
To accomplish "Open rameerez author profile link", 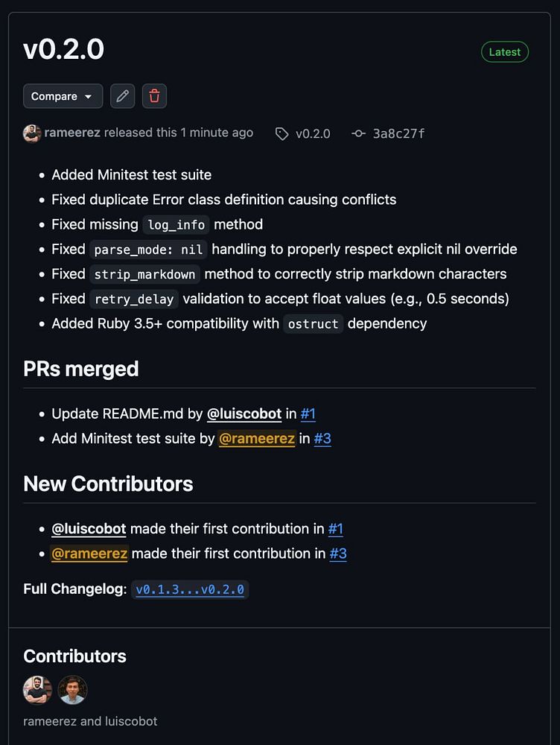I will [x=72, y=133].
